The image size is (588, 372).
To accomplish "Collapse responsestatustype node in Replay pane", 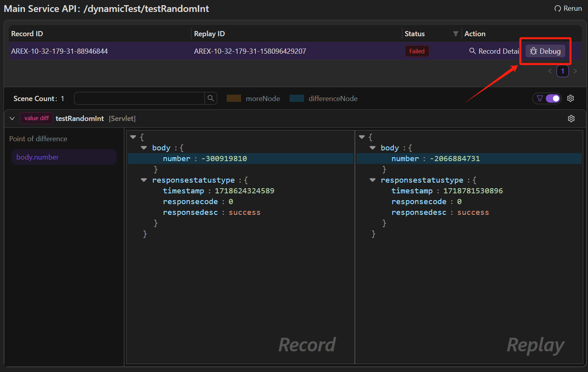I will coord(373,180).
